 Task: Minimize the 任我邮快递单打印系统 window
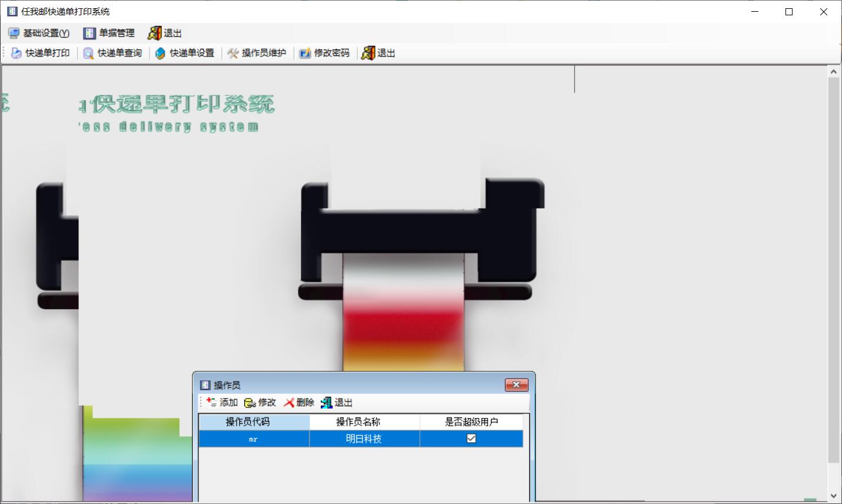(x=755, y=12)
